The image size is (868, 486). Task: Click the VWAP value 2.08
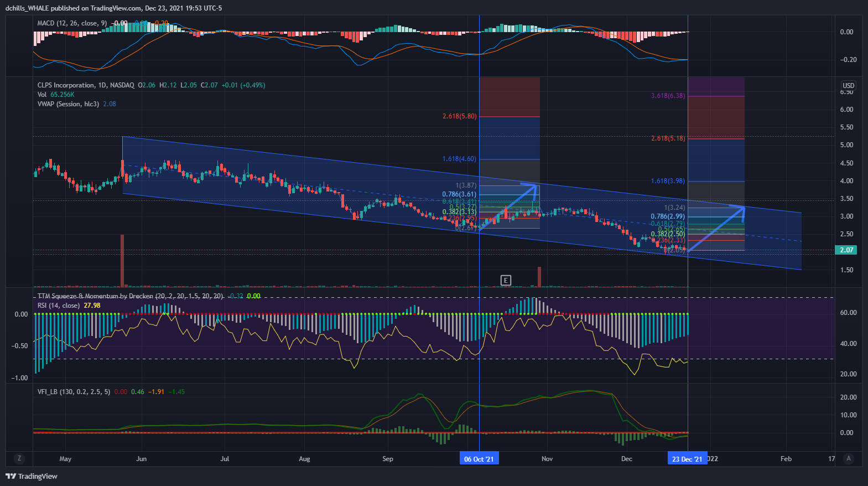point(110,104)
